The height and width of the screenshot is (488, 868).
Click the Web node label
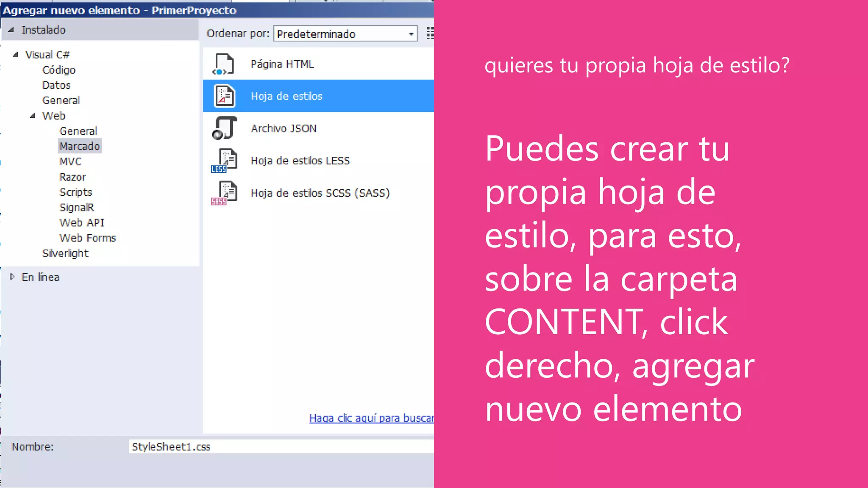(x=54, y=116)
